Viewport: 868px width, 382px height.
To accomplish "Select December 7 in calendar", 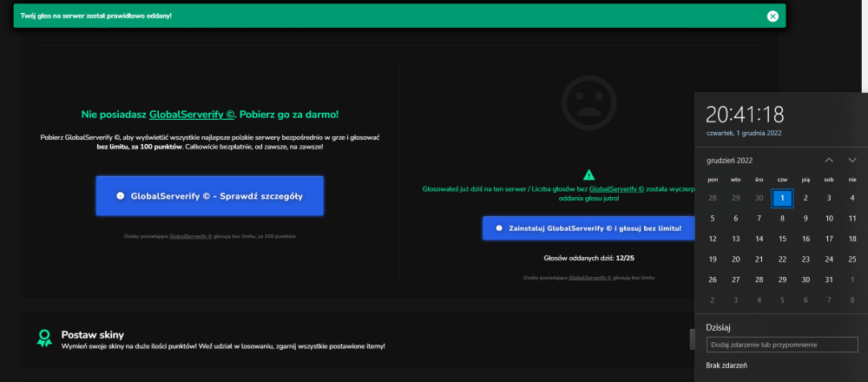I will click(759, 219).
